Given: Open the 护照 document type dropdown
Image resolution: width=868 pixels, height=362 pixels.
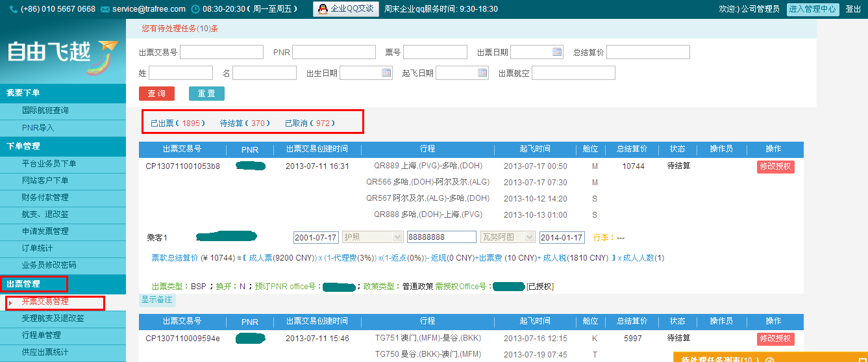Looking at the screenshot, I should pyautogui.click(x=397, y=237).
